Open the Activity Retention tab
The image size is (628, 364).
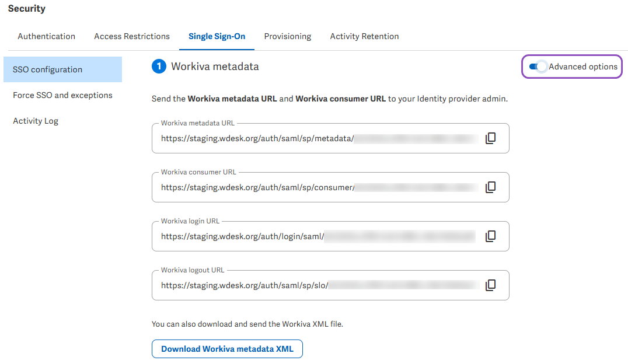tap(364, 36)
